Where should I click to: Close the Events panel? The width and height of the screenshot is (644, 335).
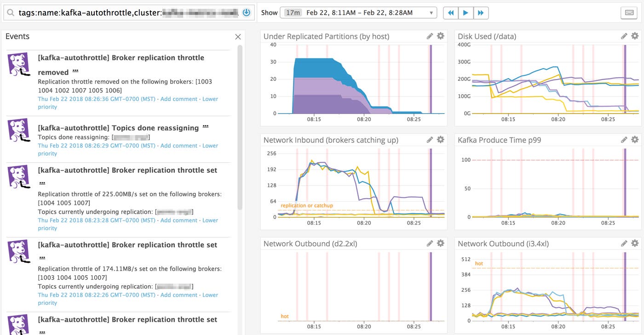[x=238, y=37]
